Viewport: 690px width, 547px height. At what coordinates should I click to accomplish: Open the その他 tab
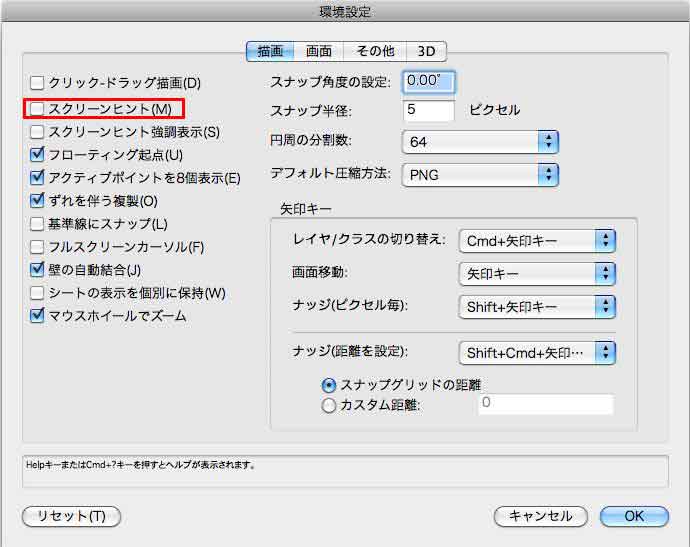coord(375,51)
